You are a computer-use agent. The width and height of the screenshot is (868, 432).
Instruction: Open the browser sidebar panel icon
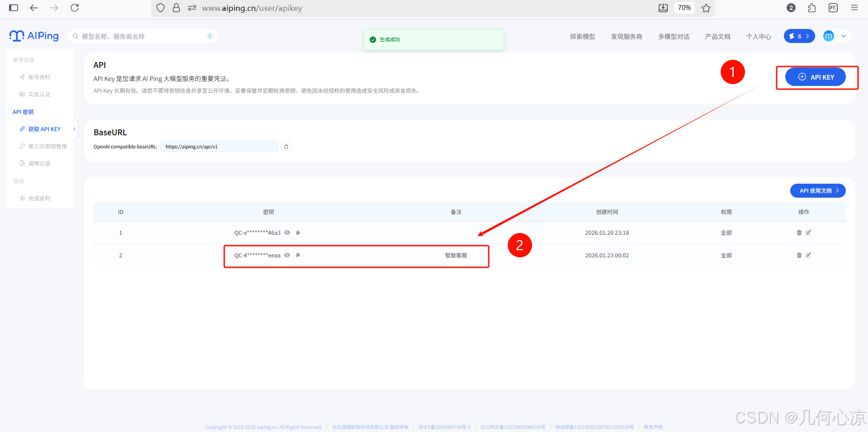14,8
